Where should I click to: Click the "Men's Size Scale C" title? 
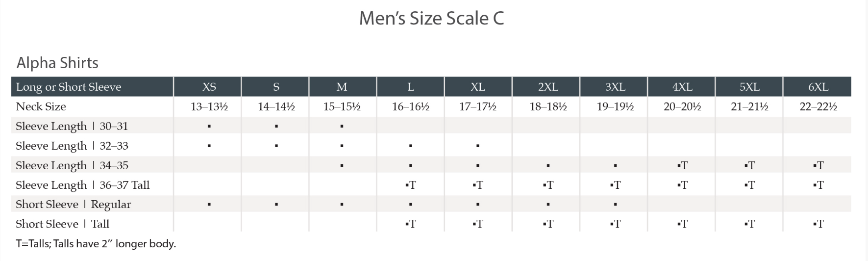click(x=431, y=19)
